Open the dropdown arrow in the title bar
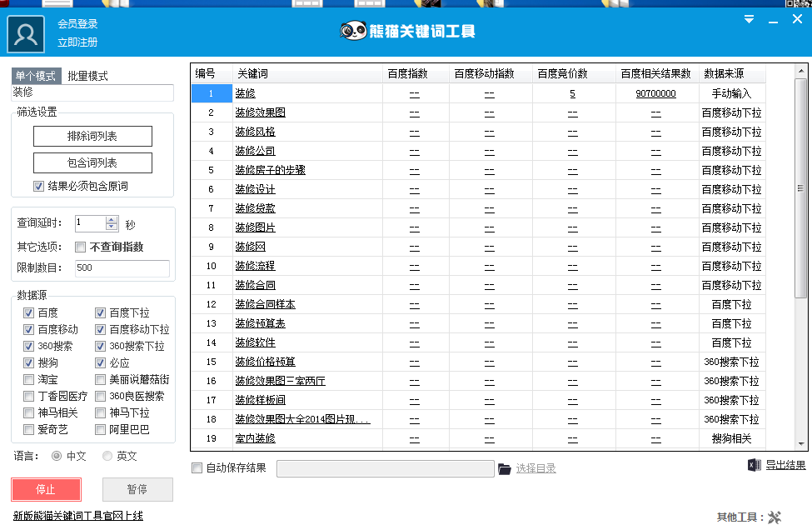This screenshot has height=525, width=812. [749, 18]
